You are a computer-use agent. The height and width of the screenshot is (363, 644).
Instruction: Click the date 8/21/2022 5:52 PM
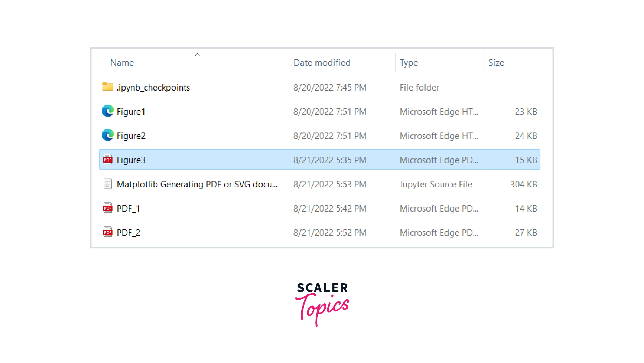(x=330, y=233)
